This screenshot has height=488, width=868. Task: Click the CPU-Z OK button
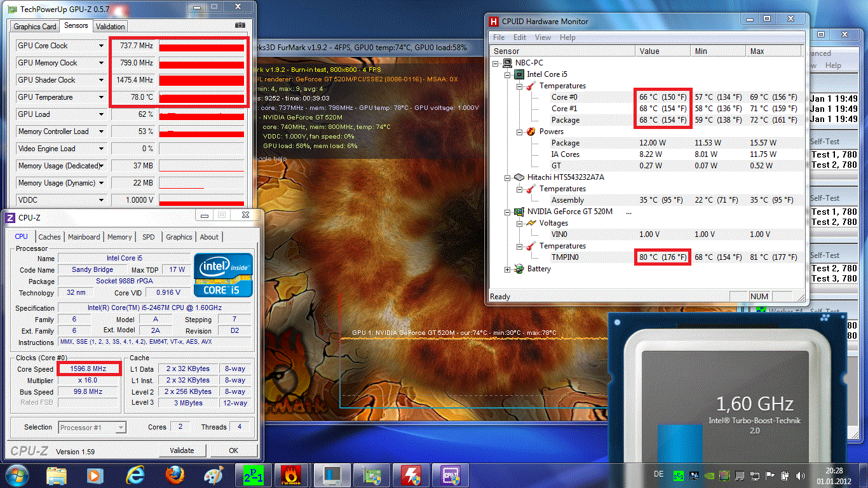(233, 451)
